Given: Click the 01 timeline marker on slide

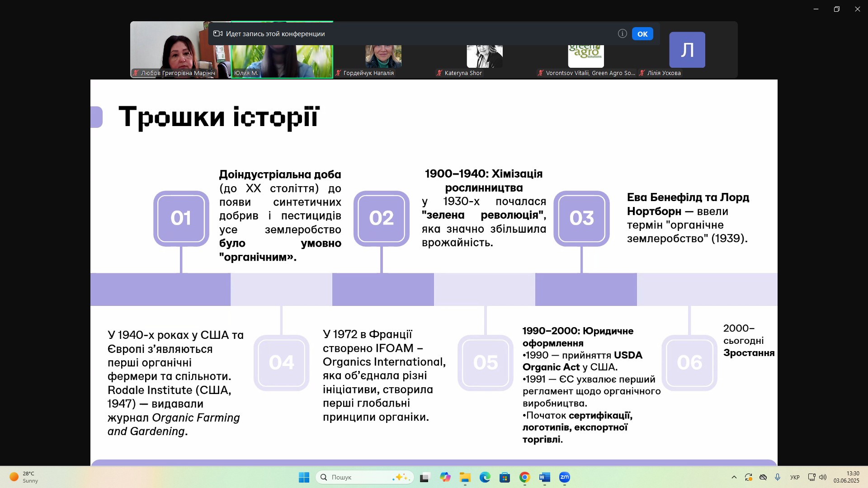Looking at the screenshot, I should (181, 218).
